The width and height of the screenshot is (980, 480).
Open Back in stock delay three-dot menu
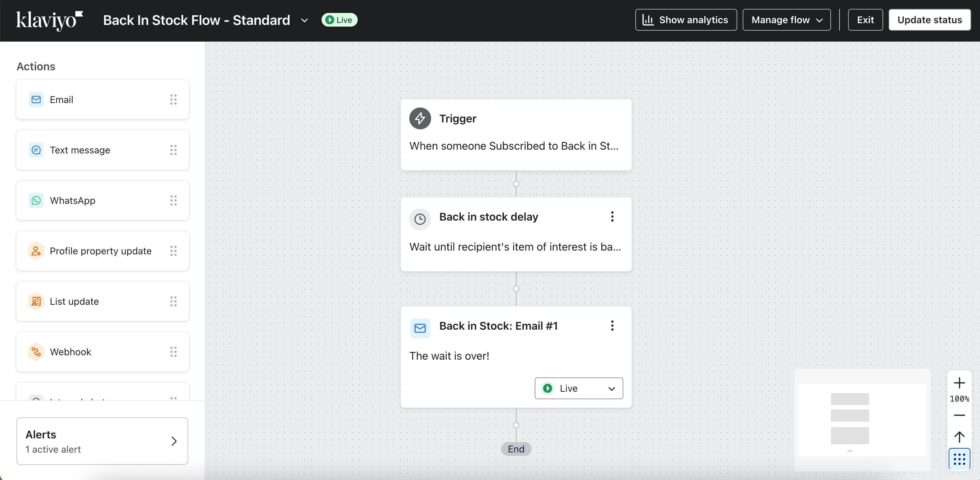pos(612,217)
